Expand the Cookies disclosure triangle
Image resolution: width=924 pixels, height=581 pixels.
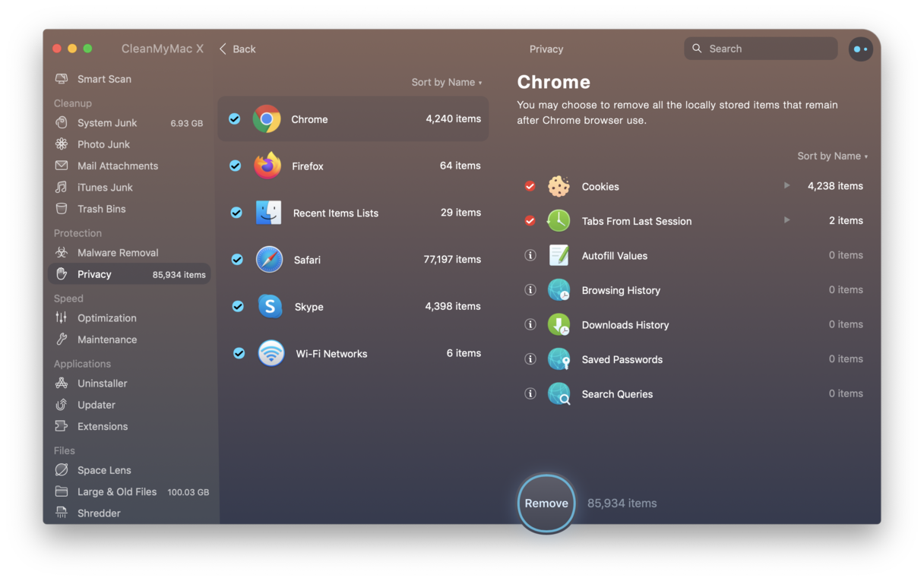tap(786, 185)
